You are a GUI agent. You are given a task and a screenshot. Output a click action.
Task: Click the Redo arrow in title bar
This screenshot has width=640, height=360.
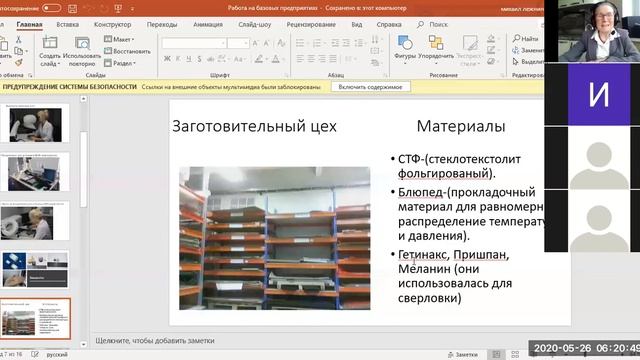point(104,8)
